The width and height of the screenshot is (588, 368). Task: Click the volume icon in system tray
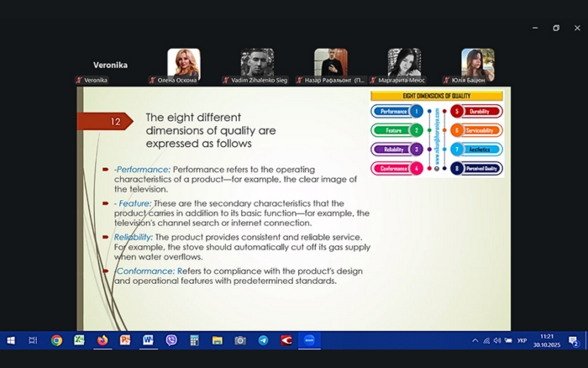pos(496,340)
